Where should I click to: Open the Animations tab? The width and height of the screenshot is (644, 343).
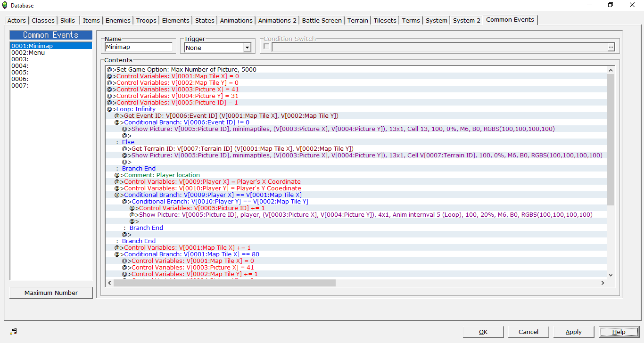click(x=236, y=20)
